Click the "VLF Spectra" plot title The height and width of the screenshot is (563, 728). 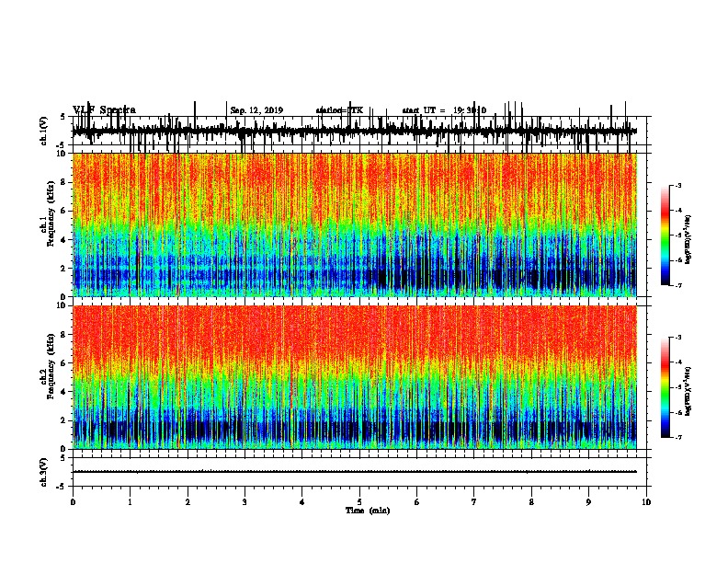[104, 110]
